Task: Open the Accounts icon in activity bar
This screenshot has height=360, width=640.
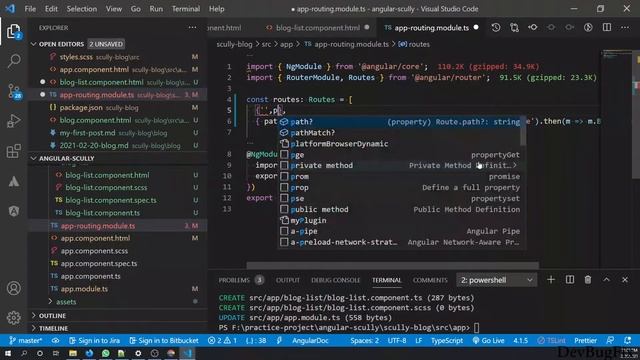Action: (13, 288)
